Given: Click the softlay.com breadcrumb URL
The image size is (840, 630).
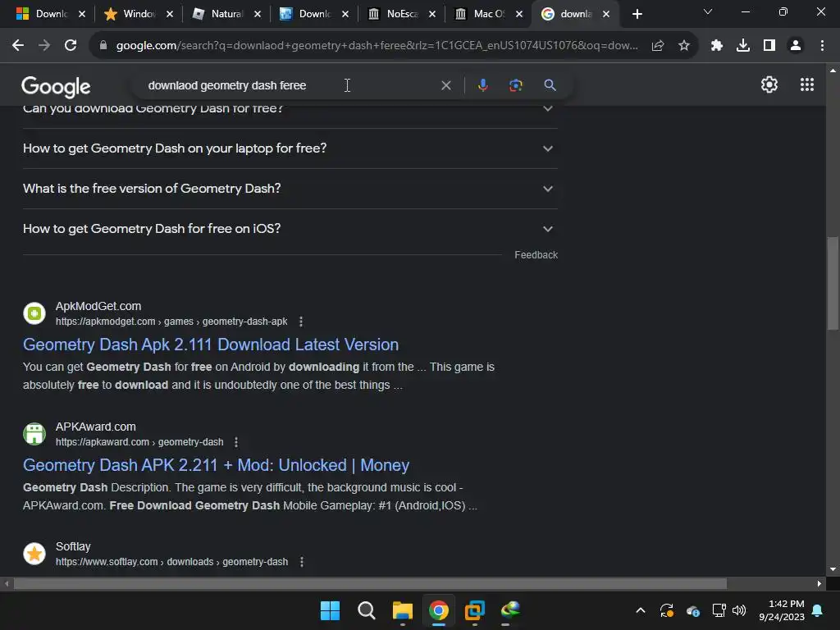Looking at the screenshot, I should (171, 562).
